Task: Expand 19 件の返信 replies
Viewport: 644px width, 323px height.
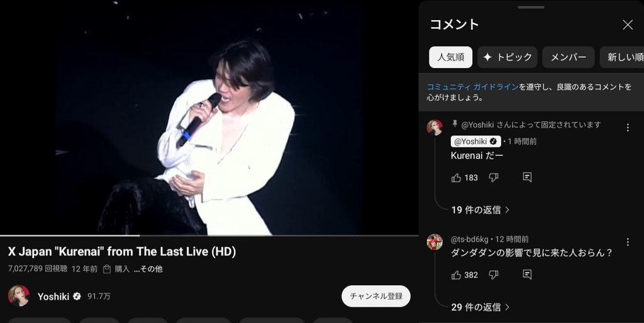Action: click(x=480, y=210)
